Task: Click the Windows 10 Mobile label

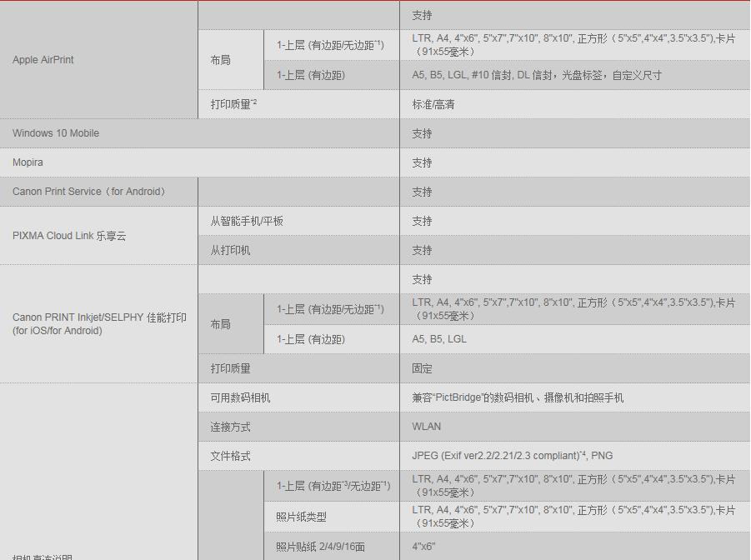Action: 56,133
